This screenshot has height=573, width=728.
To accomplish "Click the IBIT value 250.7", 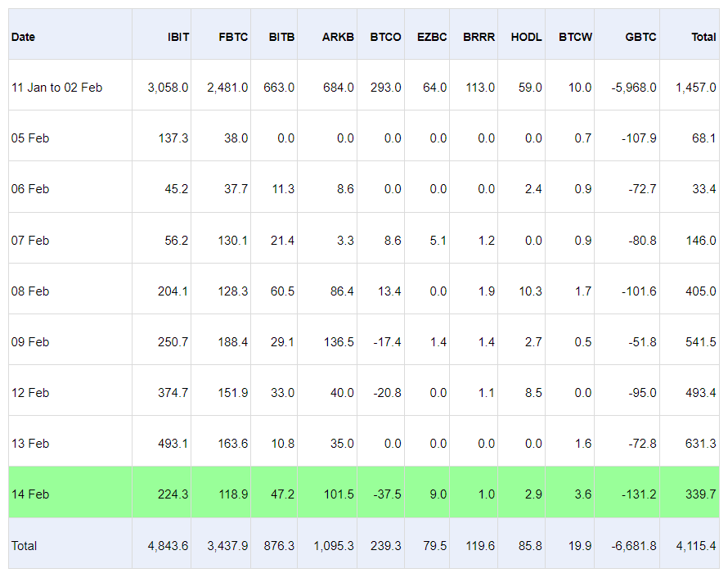I will click(x=173, y=341).
